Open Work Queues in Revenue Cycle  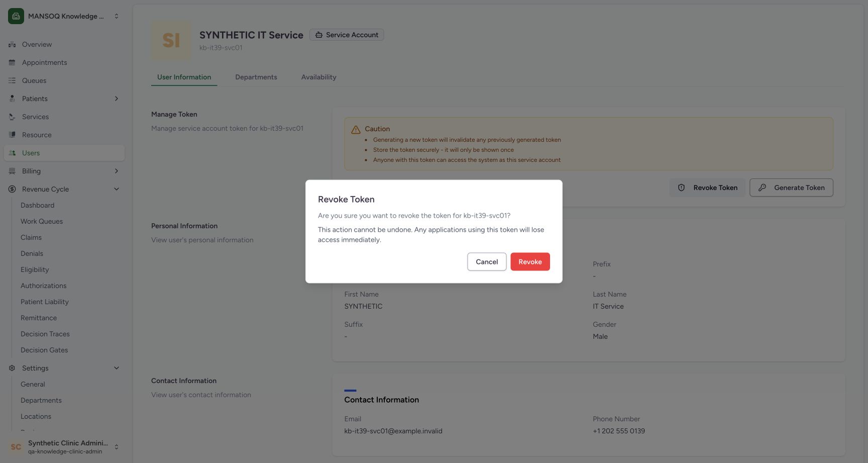pos(42,221)
